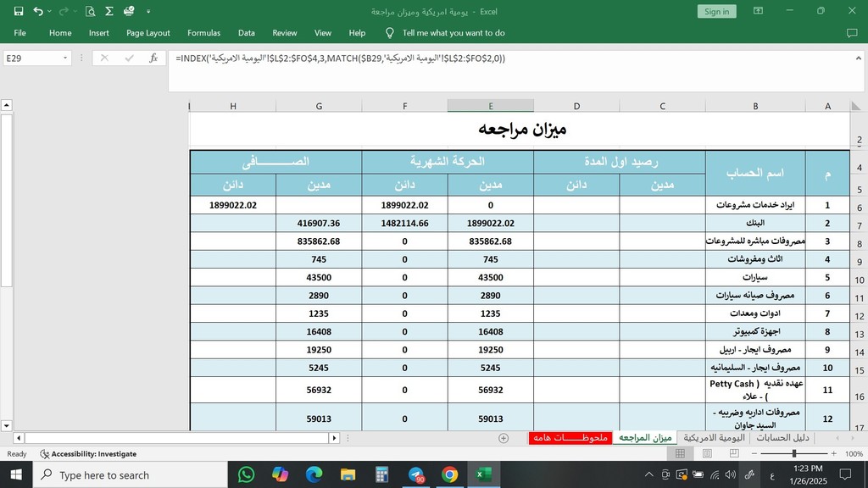Image resolution: width=868 pixels, height=488 pixels.
Task: Switch to the Insert ribbon tab
Action: (x=98, y=33)
